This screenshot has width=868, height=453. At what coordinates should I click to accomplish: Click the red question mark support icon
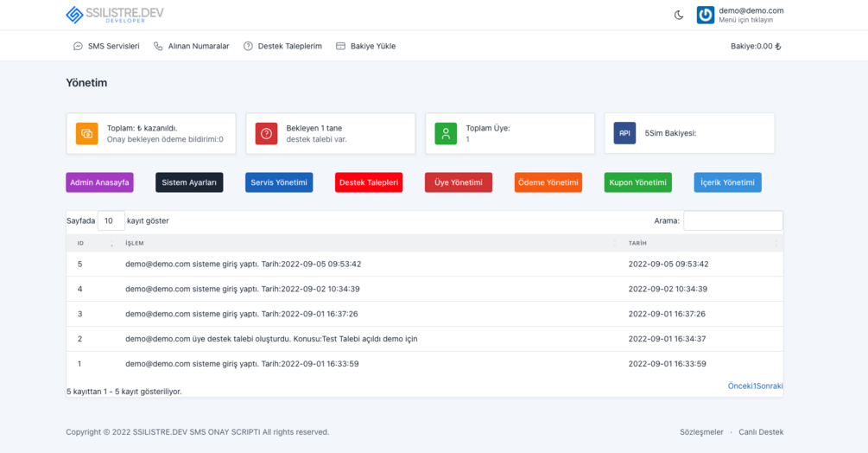click(x=266, y=133)
